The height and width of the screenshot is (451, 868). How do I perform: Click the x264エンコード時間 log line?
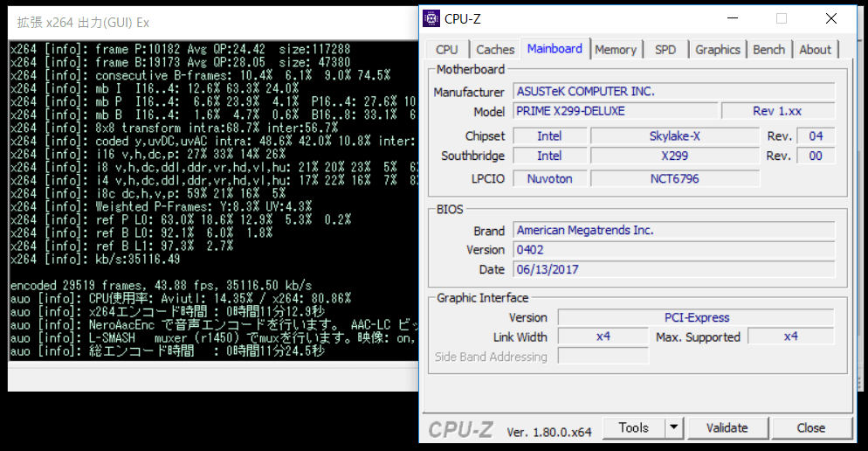(168, 312)
